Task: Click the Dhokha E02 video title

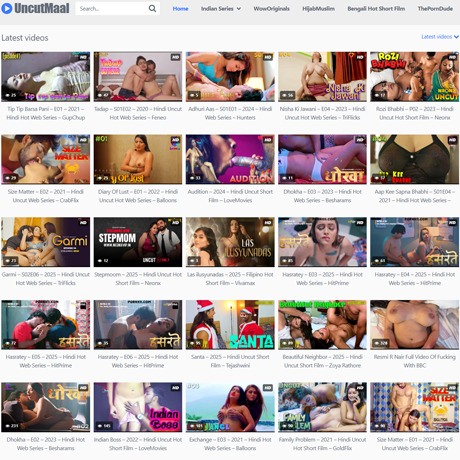Action: (46, 444)
